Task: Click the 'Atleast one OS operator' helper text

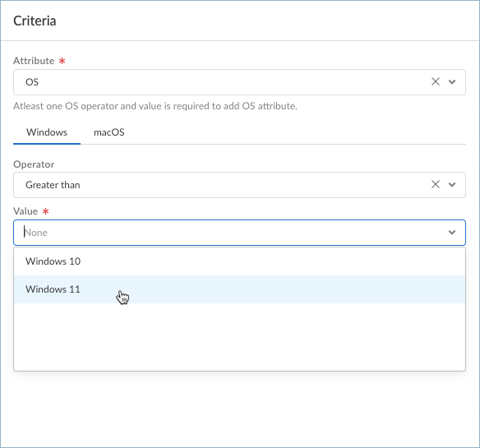Action: pos(155,106)
